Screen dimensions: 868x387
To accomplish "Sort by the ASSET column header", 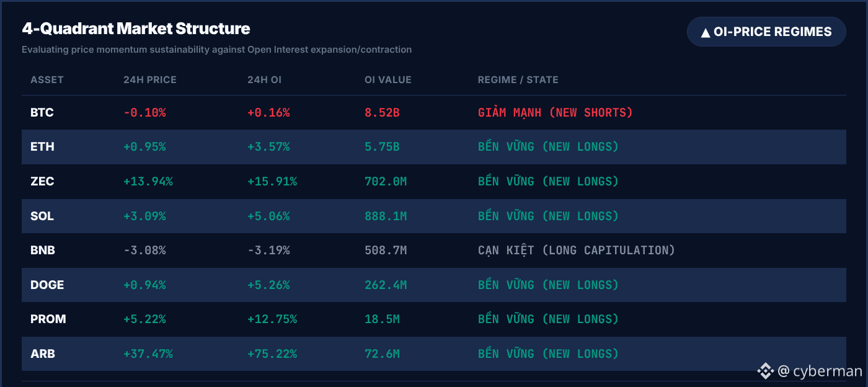I will [47, 80].
